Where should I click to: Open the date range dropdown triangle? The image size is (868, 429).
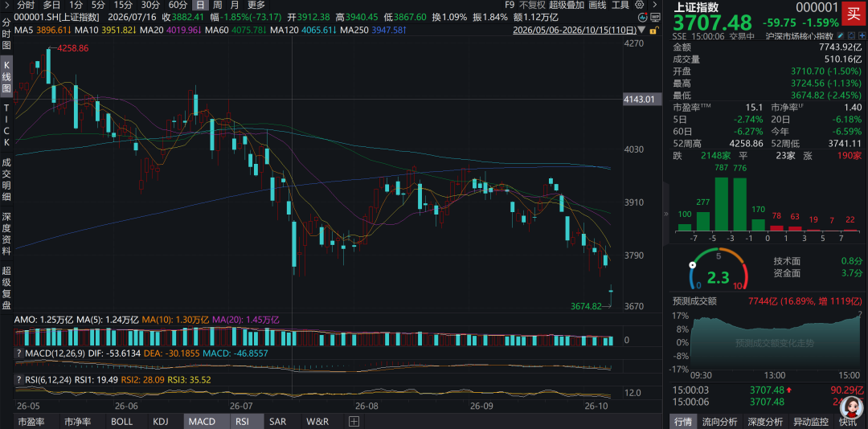point(641,30)
